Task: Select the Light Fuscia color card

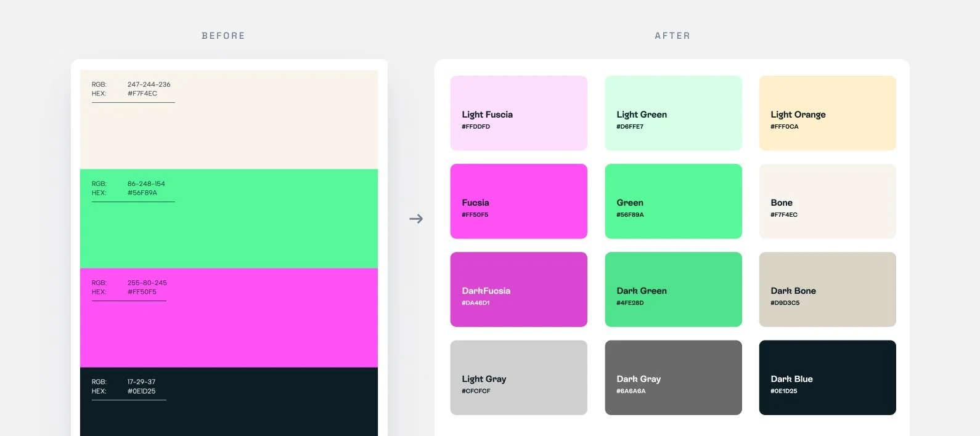Action: pyautogui.click(x=518, y=113)
